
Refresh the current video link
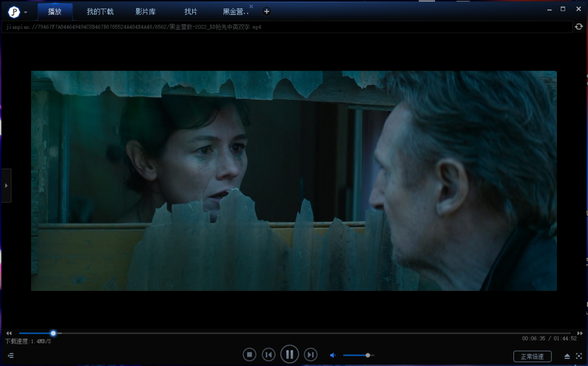click(579, 27)
